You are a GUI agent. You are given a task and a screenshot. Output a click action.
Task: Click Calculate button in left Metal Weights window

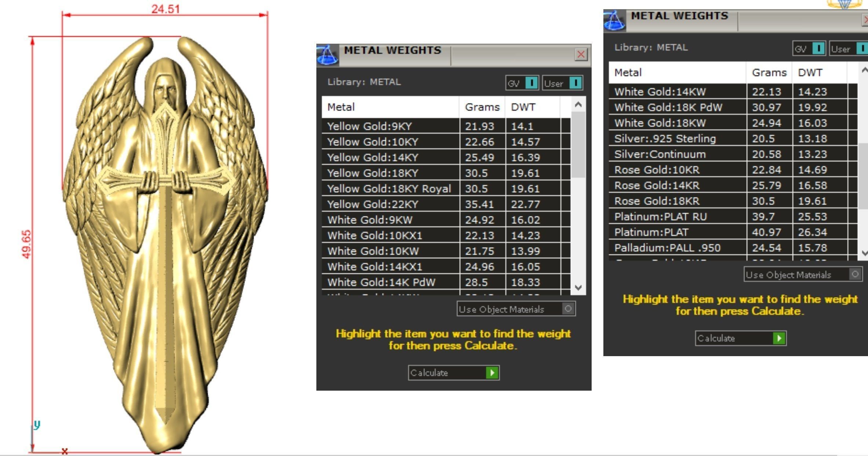[x=454, y=373]
